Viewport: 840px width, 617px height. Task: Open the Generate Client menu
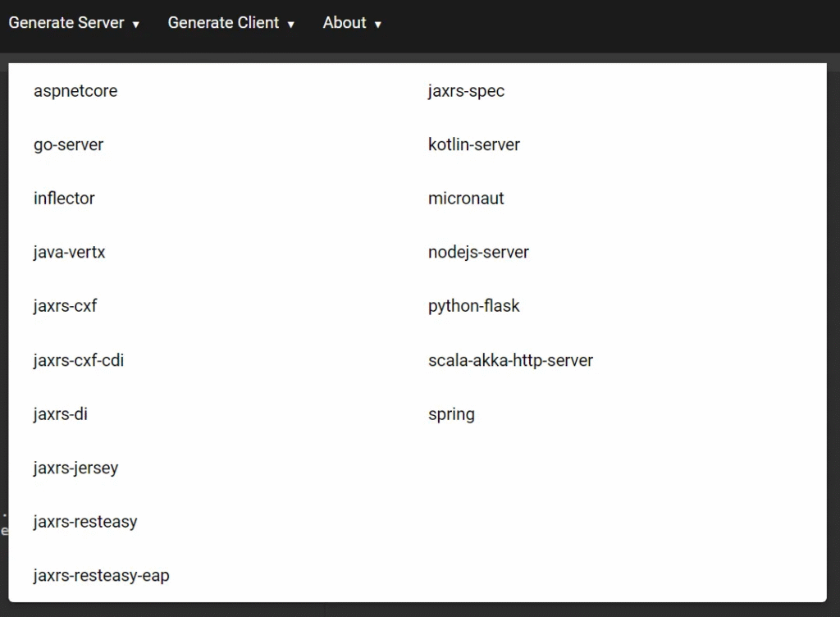[231, 23]
